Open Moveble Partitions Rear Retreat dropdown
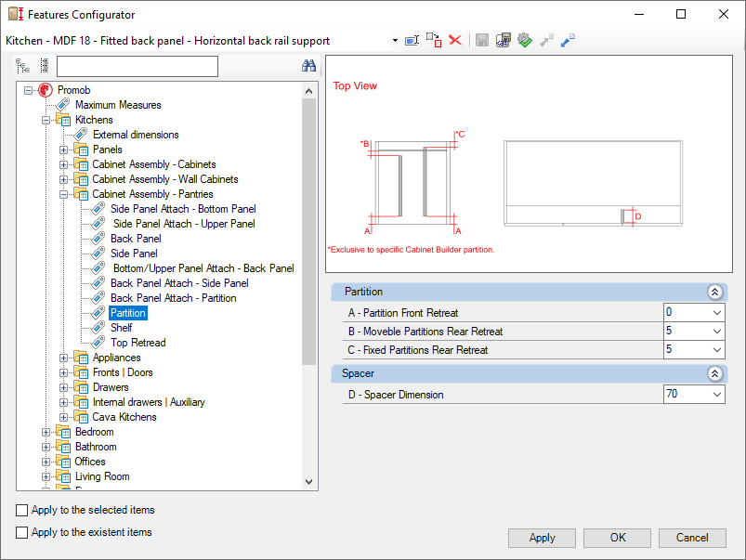The height and width of the screenshot is (560, 746). click(717, 332)
